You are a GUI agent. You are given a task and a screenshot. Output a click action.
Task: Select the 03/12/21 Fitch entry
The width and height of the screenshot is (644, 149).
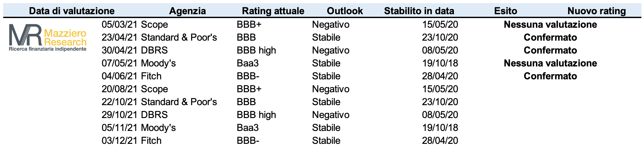(131, 141)
